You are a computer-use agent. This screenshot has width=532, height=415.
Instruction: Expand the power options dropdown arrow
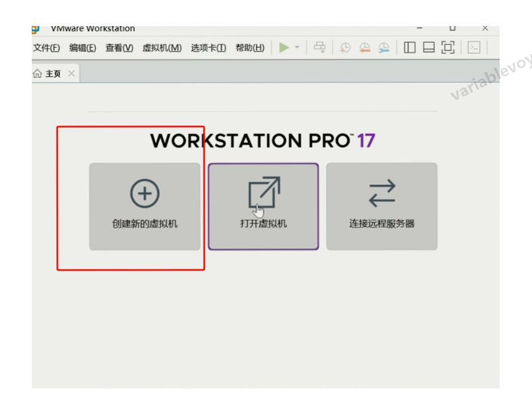click(297, 47)
